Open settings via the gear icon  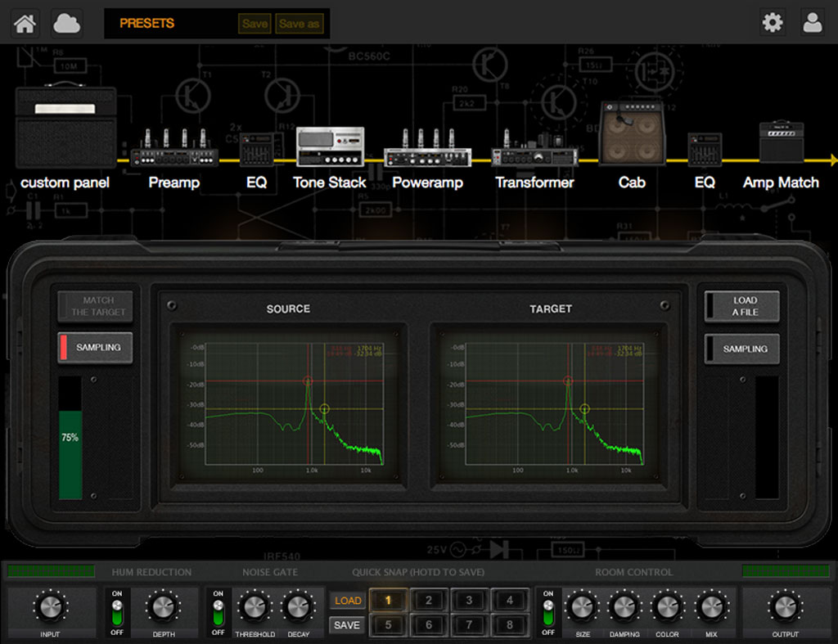click(772, 23)
